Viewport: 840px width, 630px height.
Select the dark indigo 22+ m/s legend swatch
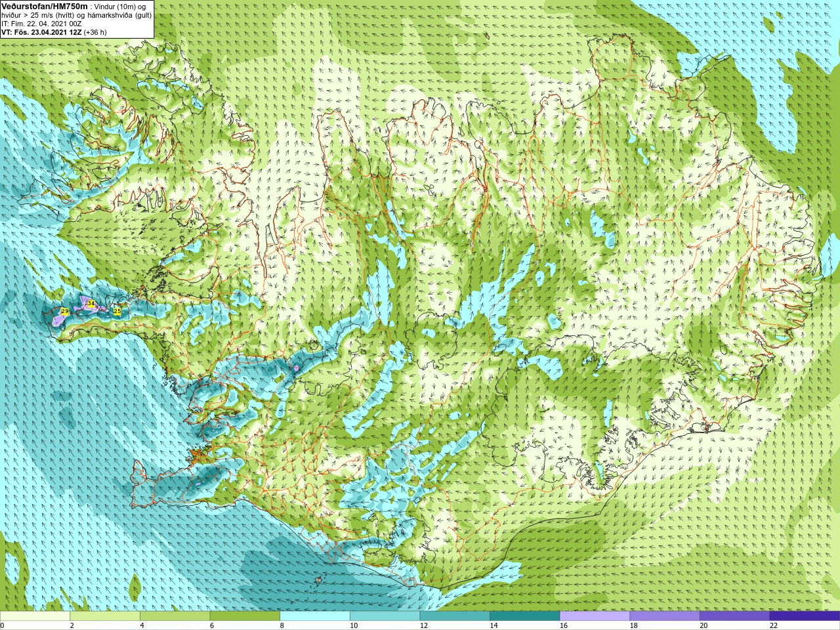tap(805, 616)
